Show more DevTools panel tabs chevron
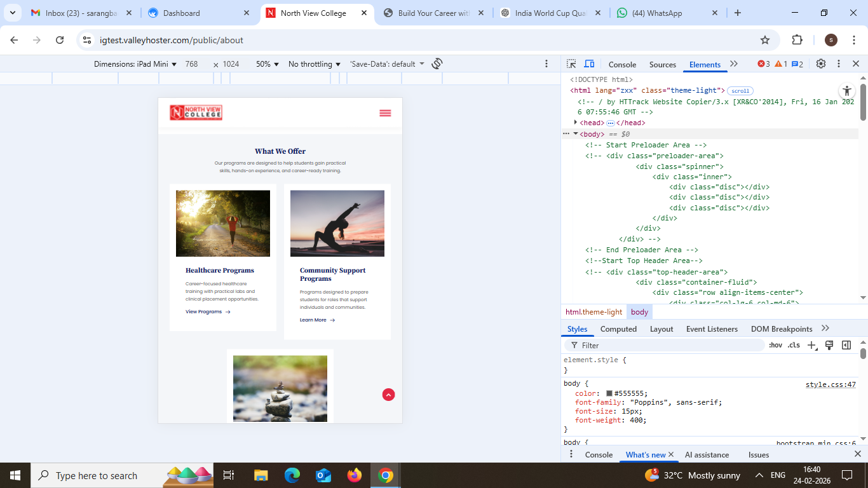868x488 pixels. tap(734, 64)
